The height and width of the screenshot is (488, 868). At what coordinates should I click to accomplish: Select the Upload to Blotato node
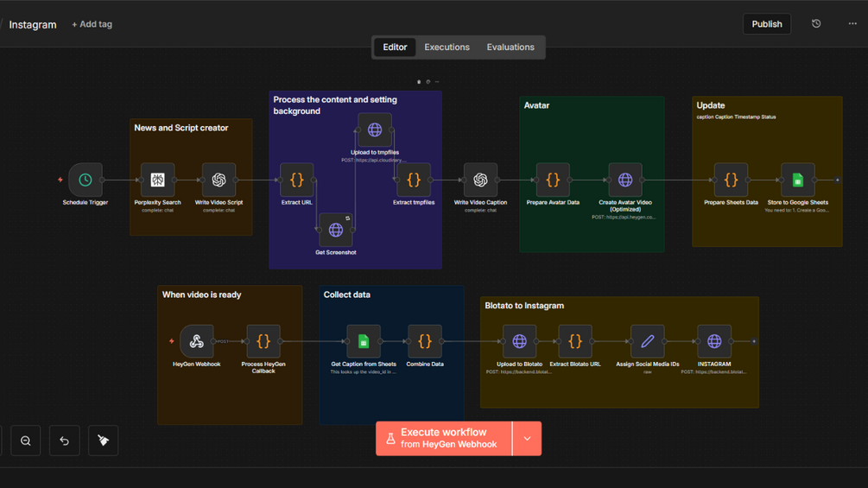[x=519, y=341]
